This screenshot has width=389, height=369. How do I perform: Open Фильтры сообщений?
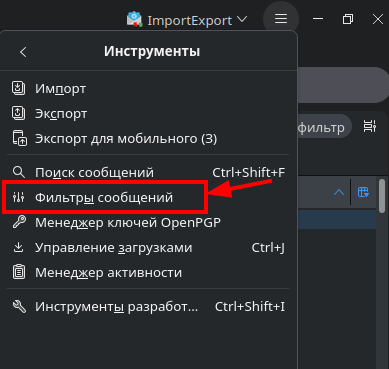point(148,197)
